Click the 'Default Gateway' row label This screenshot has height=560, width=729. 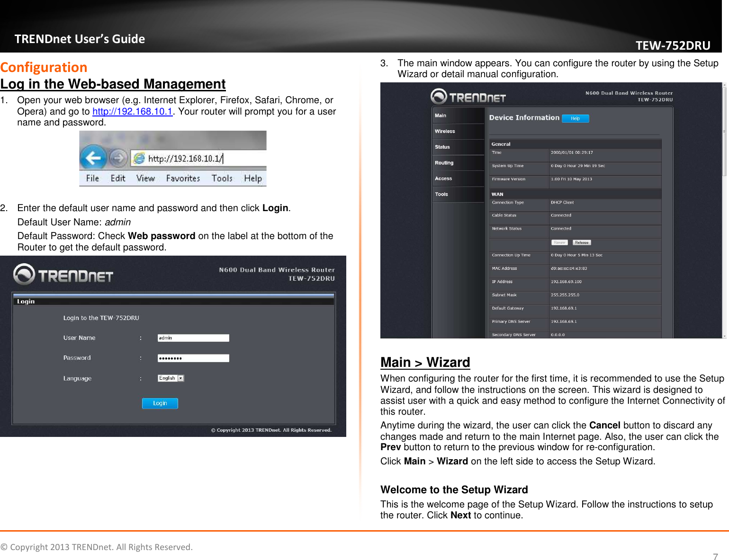(x=508, y=308)
